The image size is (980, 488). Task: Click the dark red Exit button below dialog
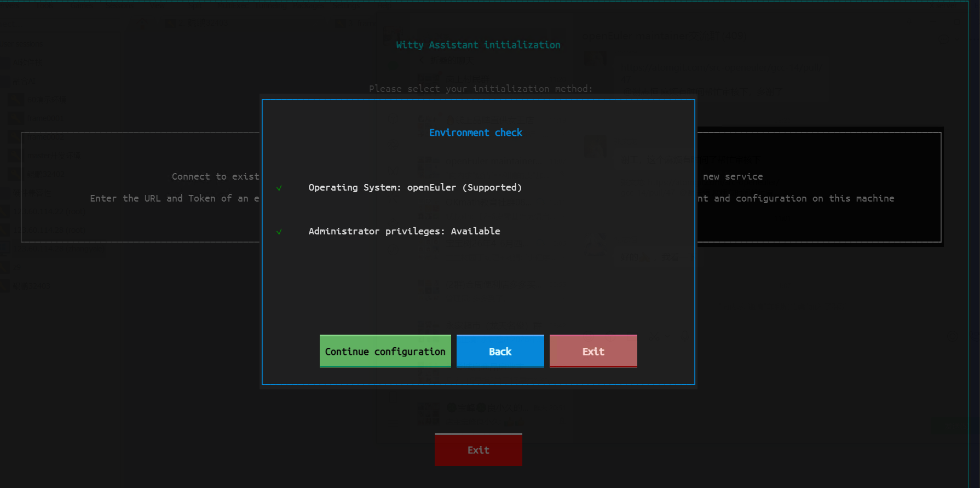click(478, 450)
